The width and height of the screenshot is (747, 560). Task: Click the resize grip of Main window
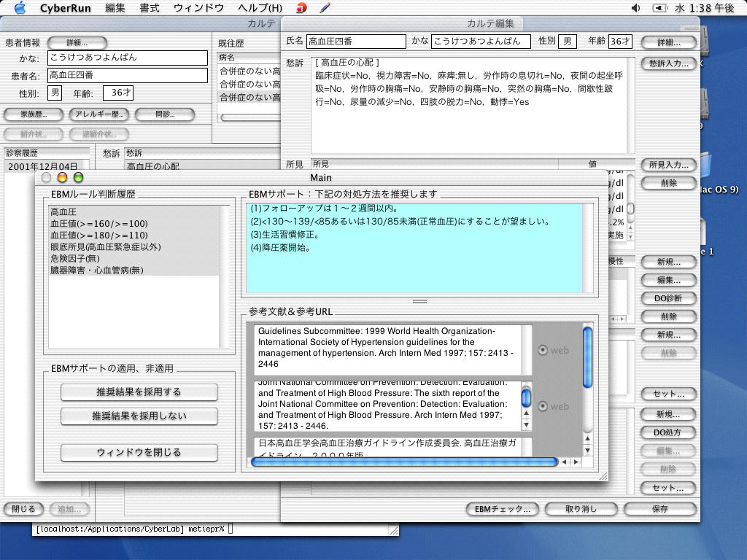click(x=603, y=475)
